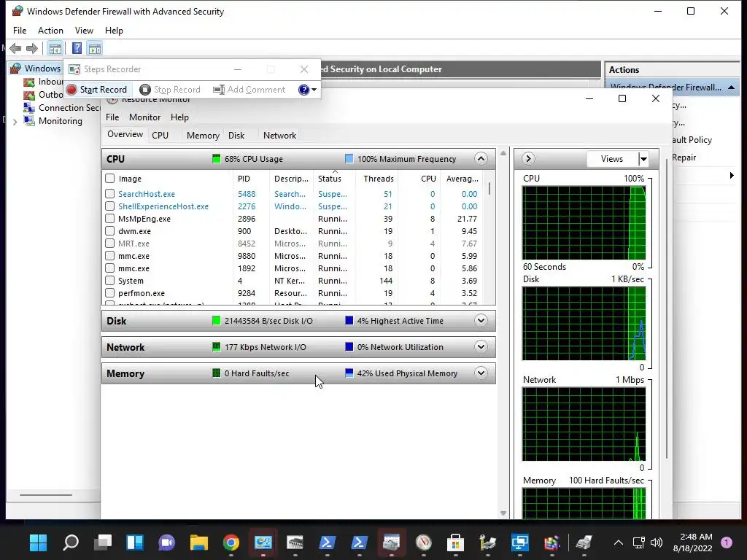This screenshot has width=747, height=560.
Task: Click the network tray icon
Action: pos(639,542)
